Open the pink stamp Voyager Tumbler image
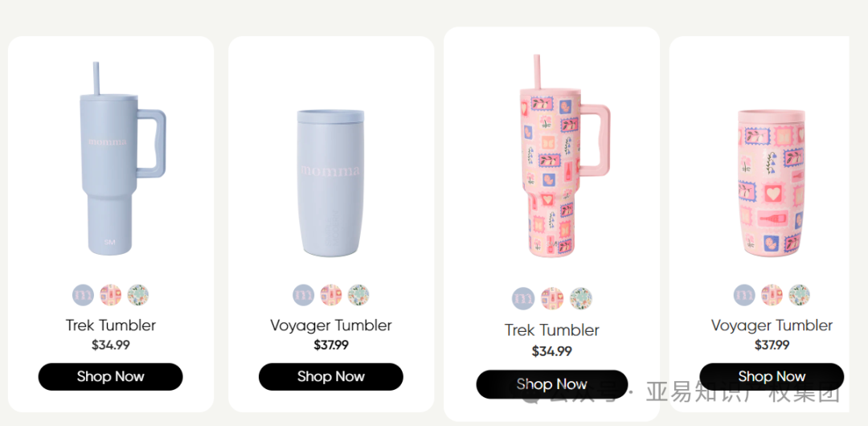The width and height of the screenshot is (868, 426). (772, 183)
